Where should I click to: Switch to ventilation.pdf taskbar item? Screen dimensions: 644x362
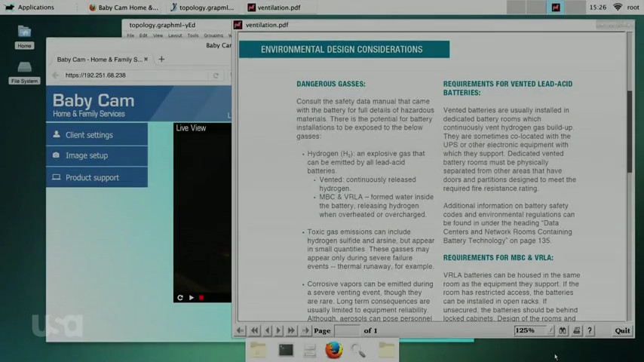(x=274, y=8)
